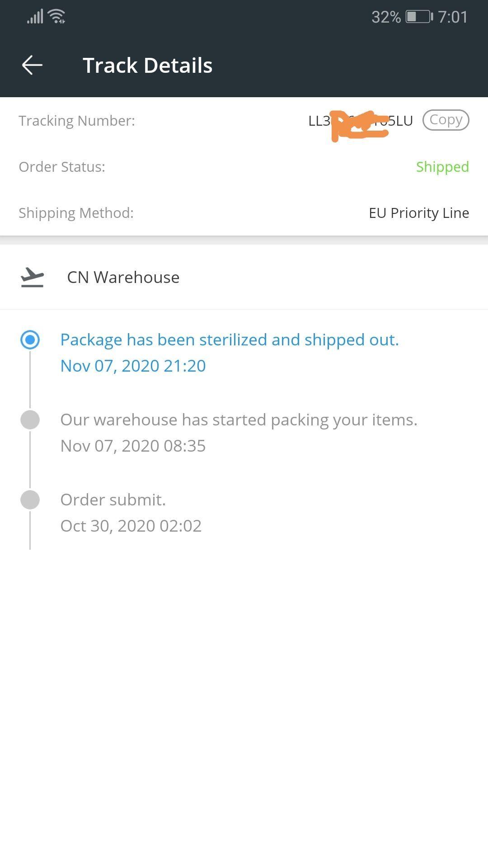Tap the "Order submit." entry
Image resolution: width=488 pixels, height=868 pixels.
[x=113, y=500]
